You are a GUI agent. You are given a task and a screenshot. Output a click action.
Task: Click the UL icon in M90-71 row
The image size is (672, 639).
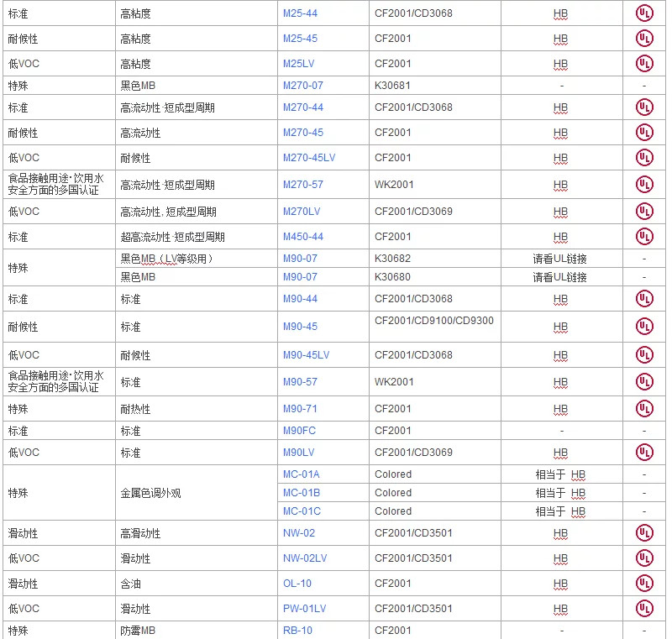click(644, 409)
